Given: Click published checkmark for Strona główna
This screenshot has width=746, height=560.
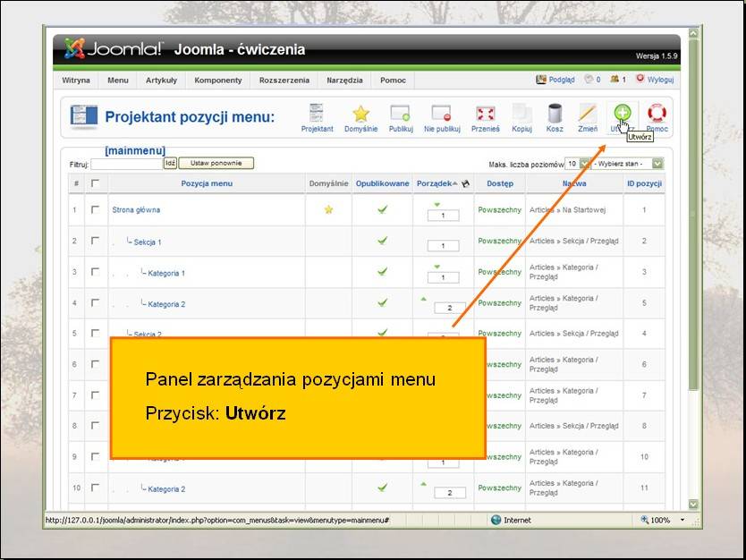Looking at the screenshot, I should coord(382,209).
